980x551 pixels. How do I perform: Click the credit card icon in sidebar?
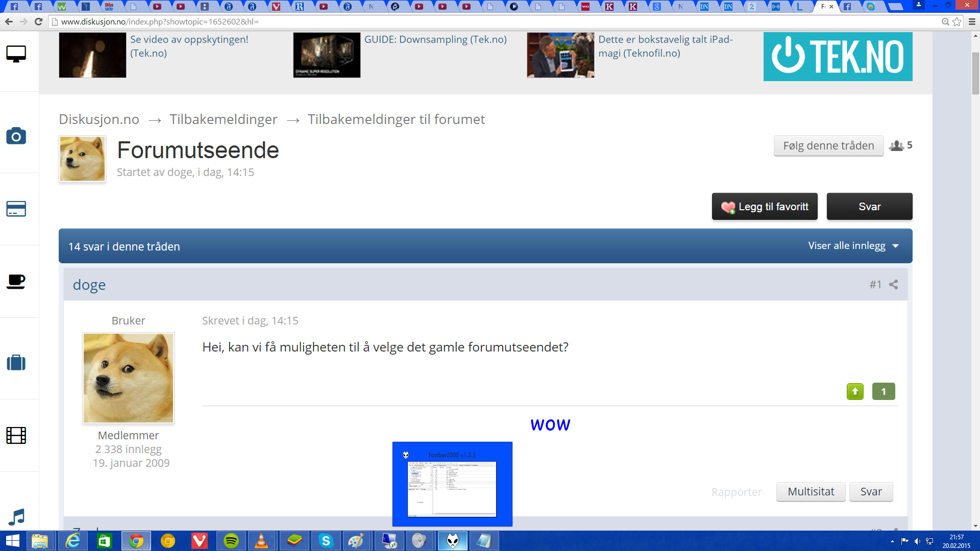coord(16,209)
